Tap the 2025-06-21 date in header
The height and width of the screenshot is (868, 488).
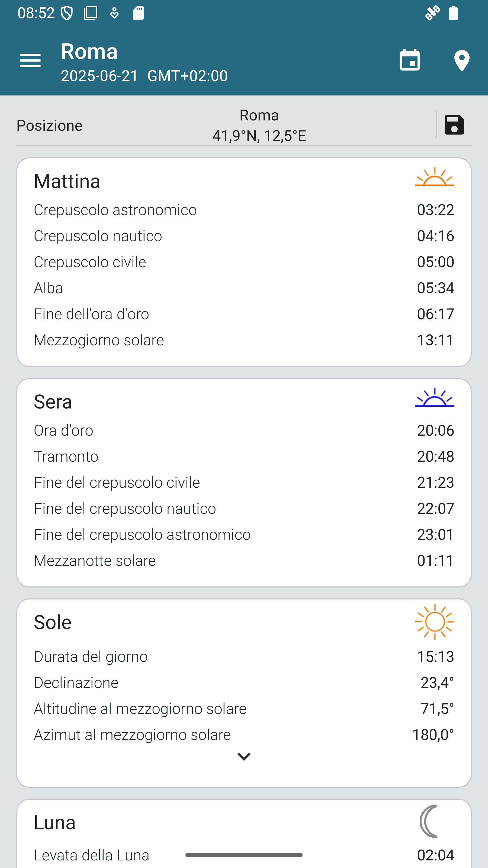99,76
